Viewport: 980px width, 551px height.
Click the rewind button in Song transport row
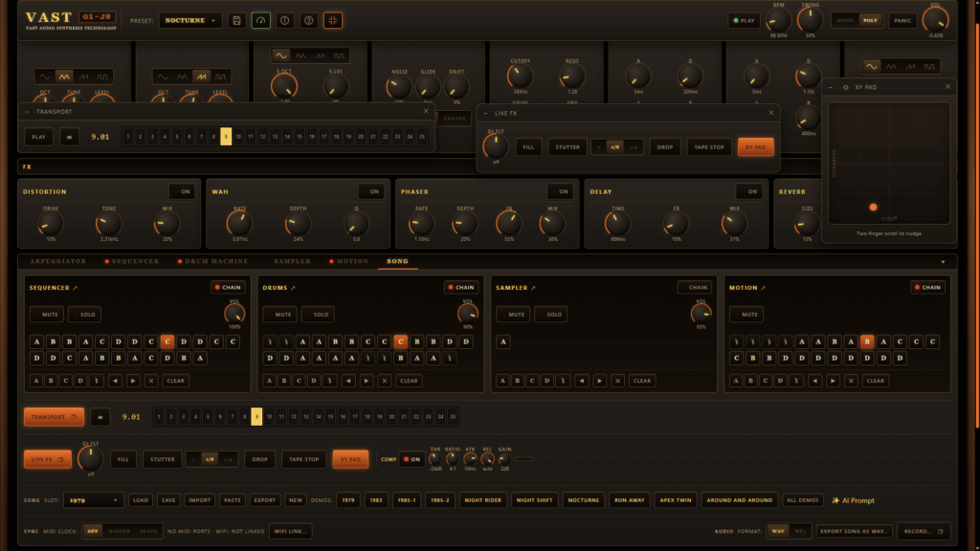[x=100, y=417]
